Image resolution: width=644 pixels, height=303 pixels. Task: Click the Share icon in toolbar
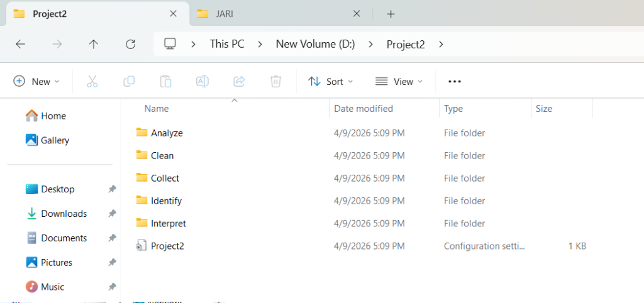point(239,81)
